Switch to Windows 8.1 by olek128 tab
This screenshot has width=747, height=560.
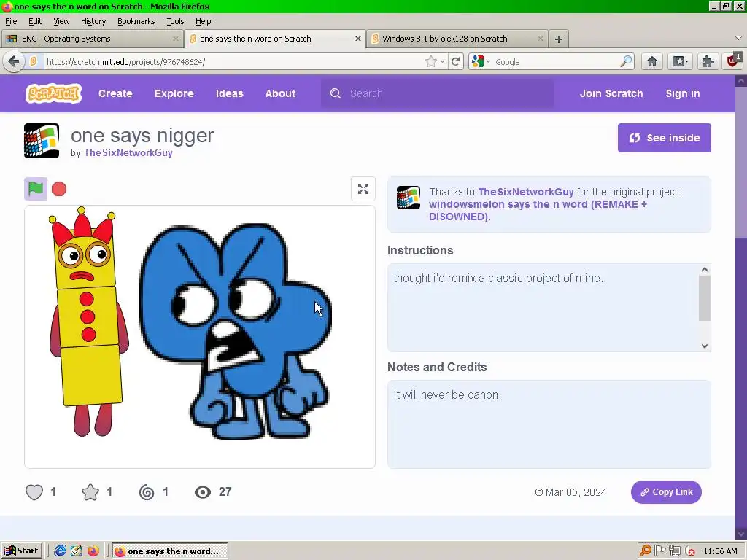point(457,39)
